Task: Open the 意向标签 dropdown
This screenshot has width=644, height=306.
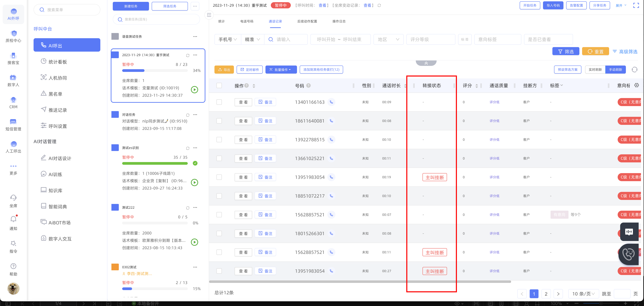Action: coord(498,39)
